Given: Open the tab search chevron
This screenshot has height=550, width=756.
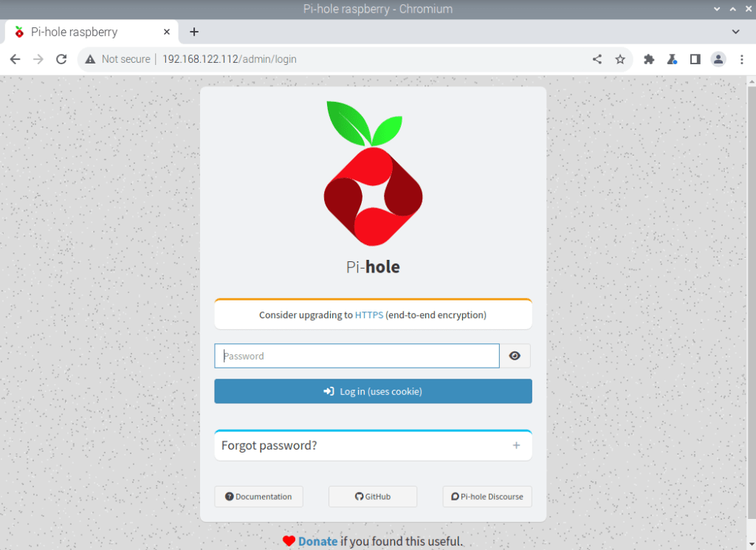Looking at the screenshot, I should [735, 32].
